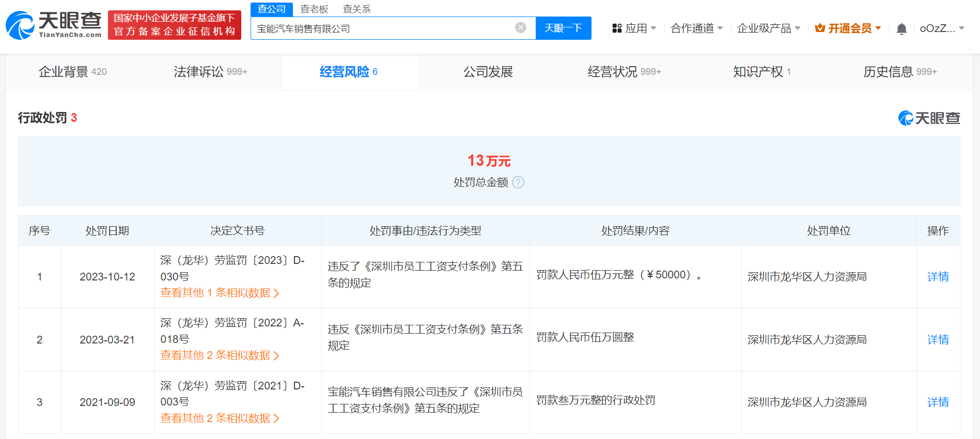Open the 企业背景 tab
This screenshot has height=439, width=980.
pos(73,72)
